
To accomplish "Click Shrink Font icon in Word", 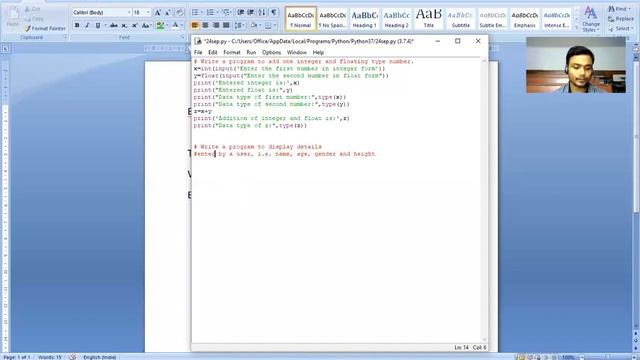I will 168,13.
